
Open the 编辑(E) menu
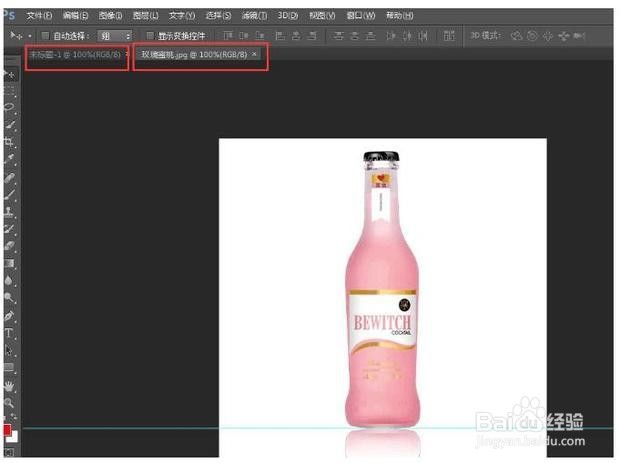[75, 15]
